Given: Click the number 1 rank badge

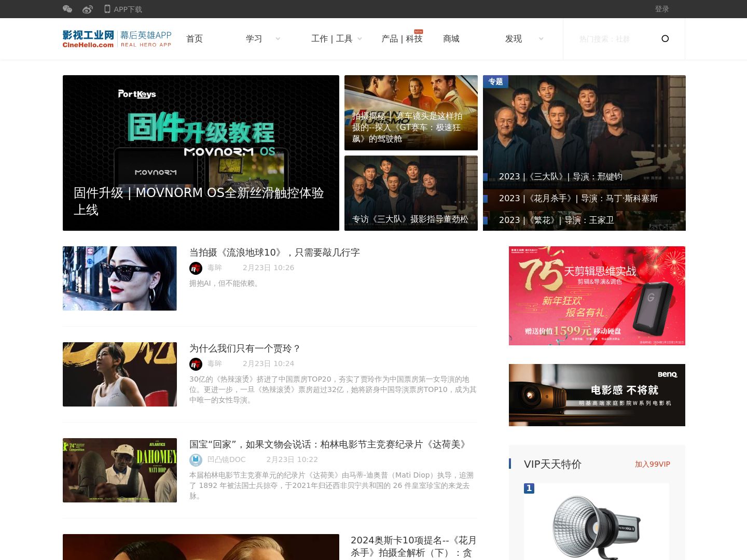Looking at the screenshot, I should [x=529, y=488].
